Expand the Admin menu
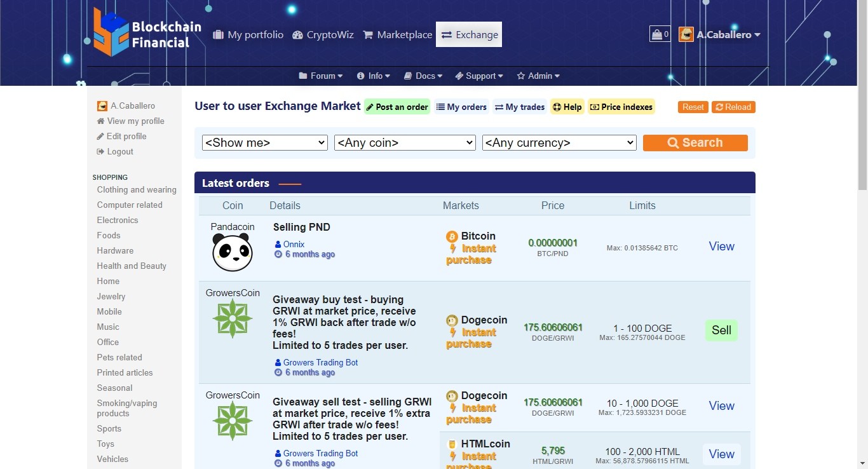 point(538,76)
